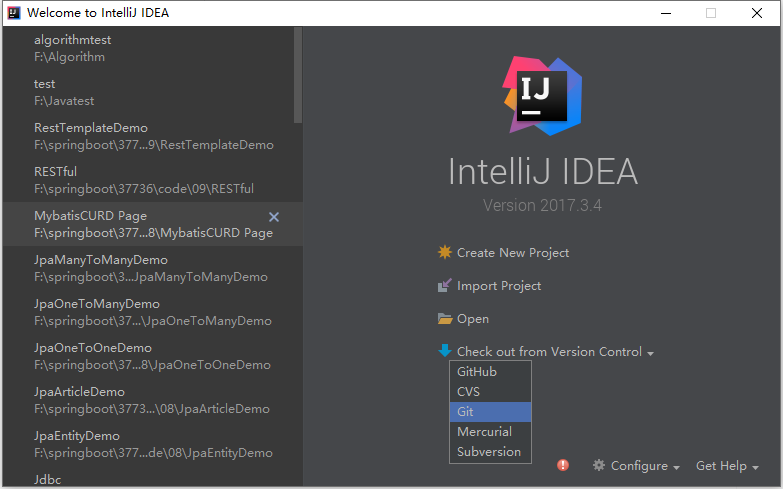Click Check out from Version Control text

click(x=549, y=352)
